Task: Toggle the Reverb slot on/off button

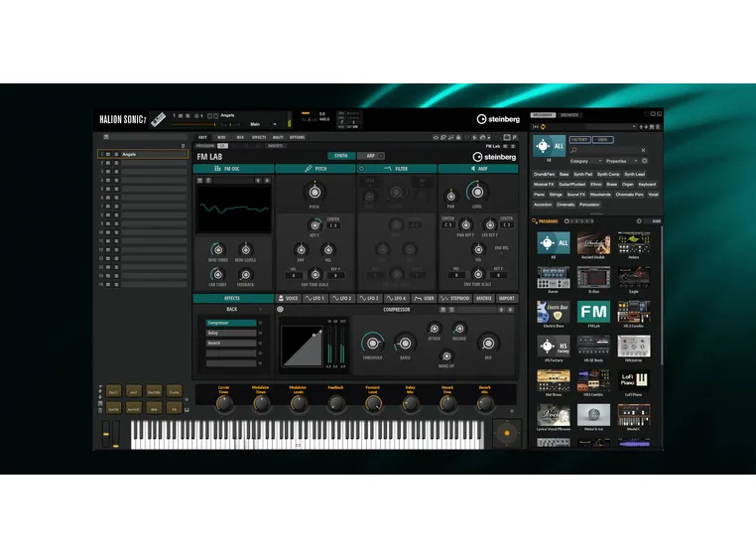Action: [260, 343]
